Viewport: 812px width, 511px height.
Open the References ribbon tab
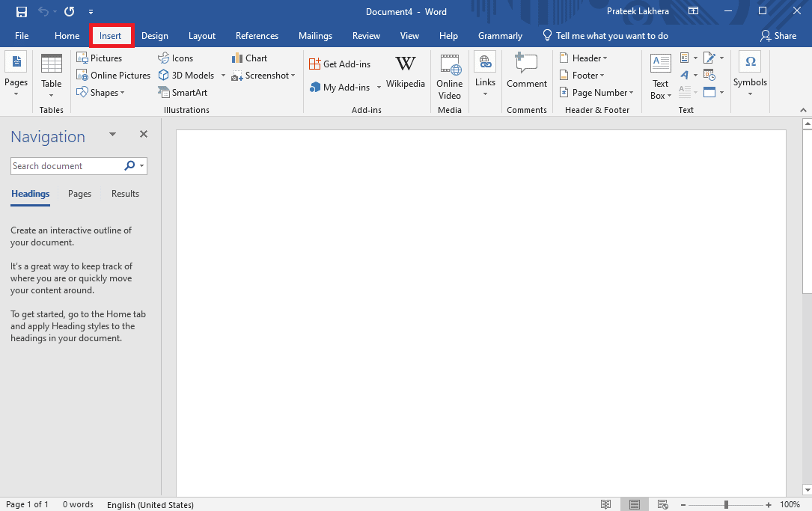257,36
